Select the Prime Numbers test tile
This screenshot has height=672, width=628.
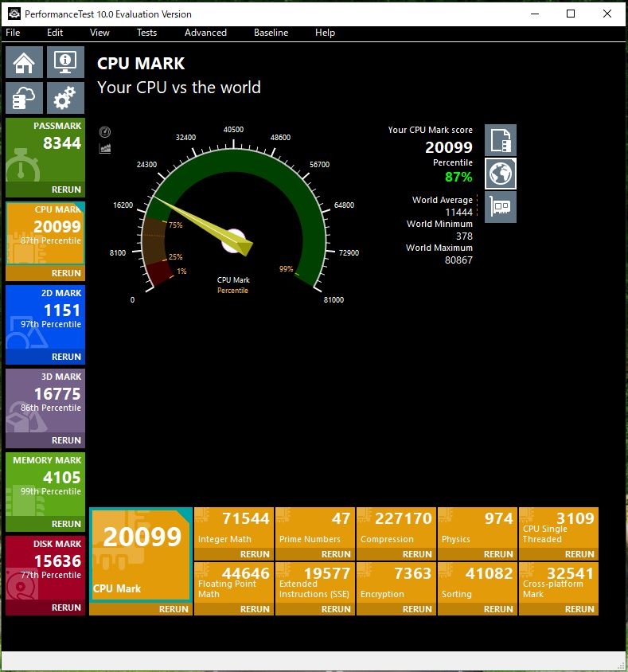(315, 528)
